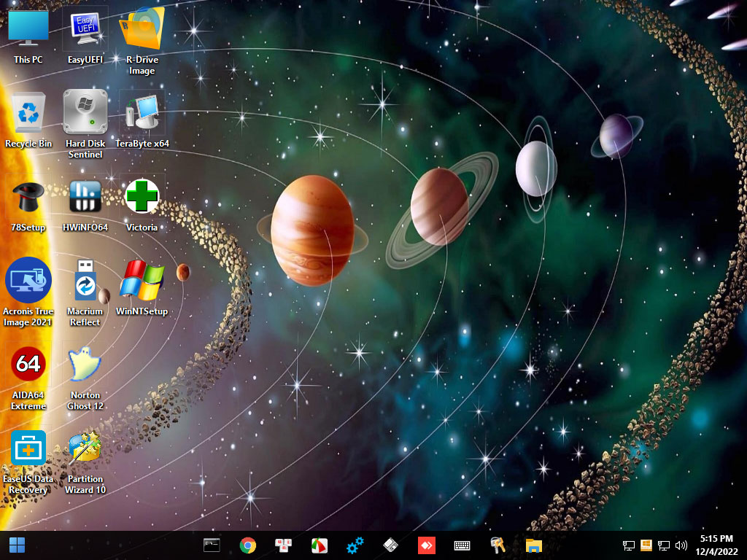Select WinNTSetup desktop icon

point(142,287)
